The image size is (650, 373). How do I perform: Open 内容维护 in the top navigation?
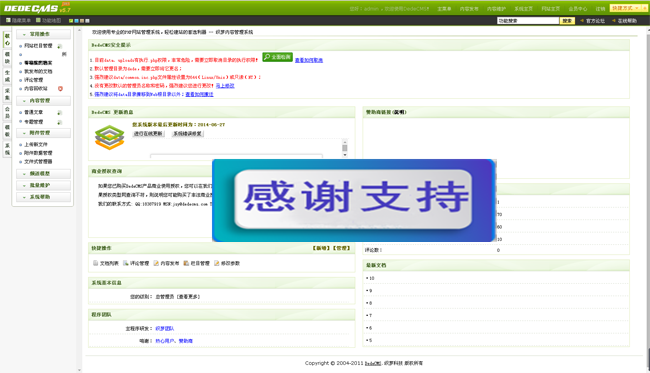(496, 9)
